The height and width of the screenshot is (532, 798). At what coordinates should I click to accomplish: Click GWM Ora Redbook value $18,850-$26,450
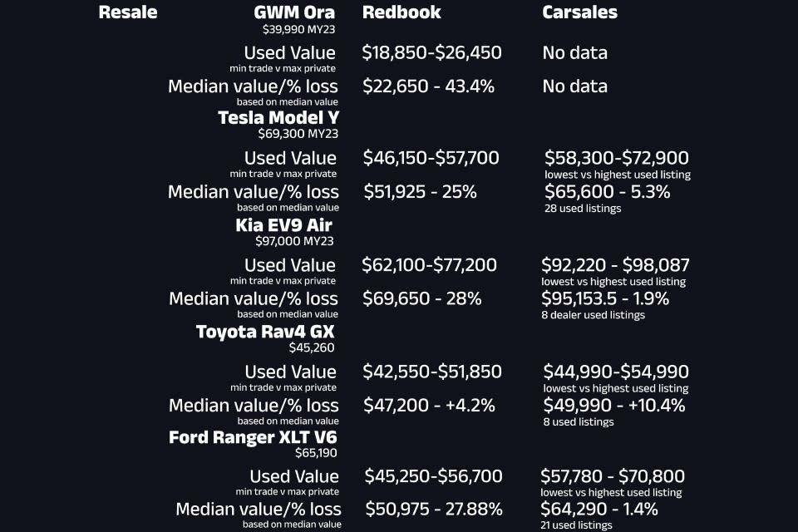pos(431,52)
